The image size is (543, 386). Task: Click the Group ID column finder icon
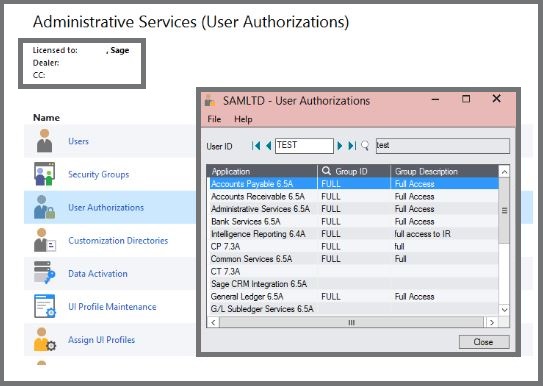click(x=326, y=171)
